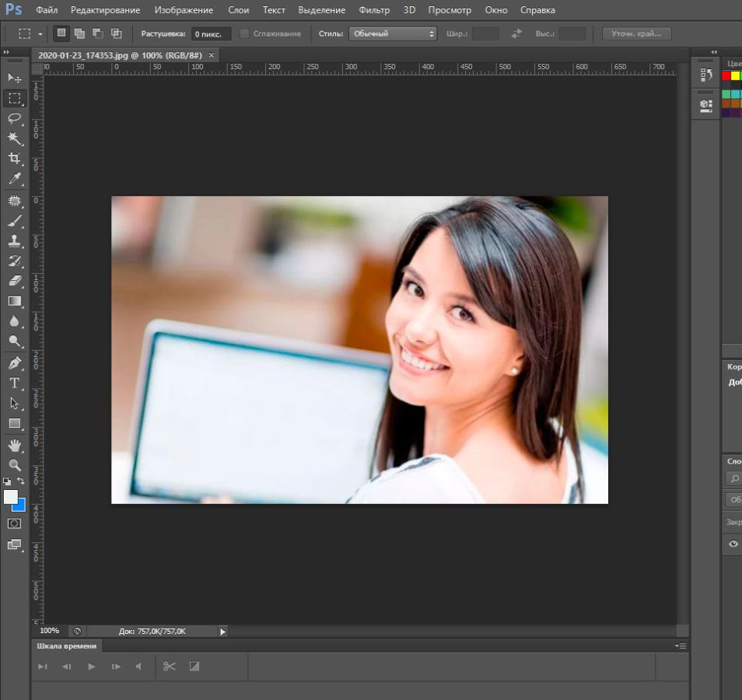Viewport: 742px width, 700px height.
Task: Open the Изображение menu
Action: 183,10
